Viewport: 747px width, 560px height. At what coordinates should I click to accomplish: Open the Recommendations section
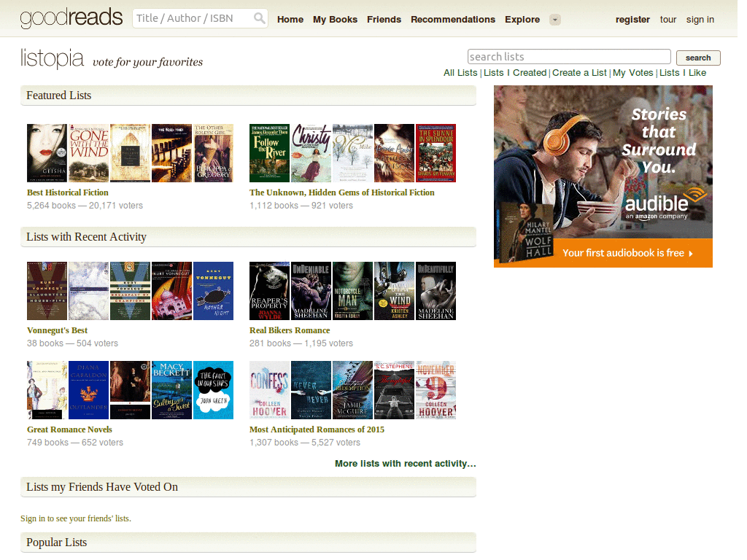(453, 20)
